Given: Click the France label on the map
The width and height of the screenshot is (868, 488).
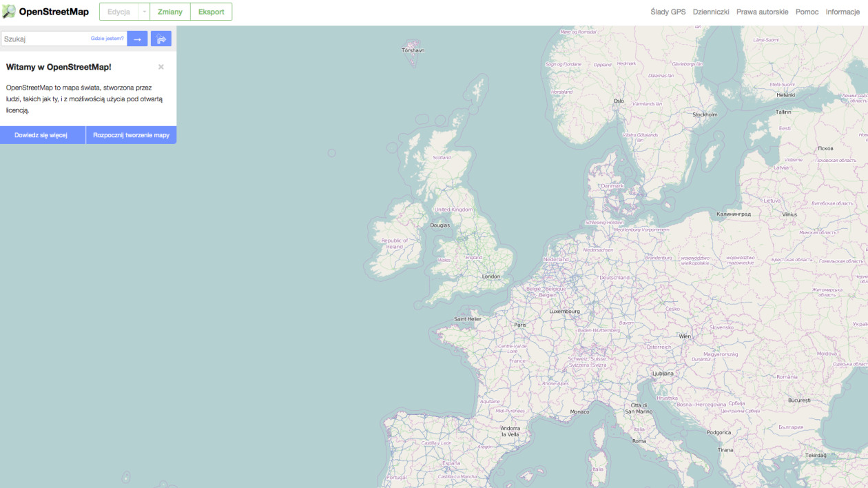Looking at the screenshot, I should pyautogui.click(x=517, y=360).
